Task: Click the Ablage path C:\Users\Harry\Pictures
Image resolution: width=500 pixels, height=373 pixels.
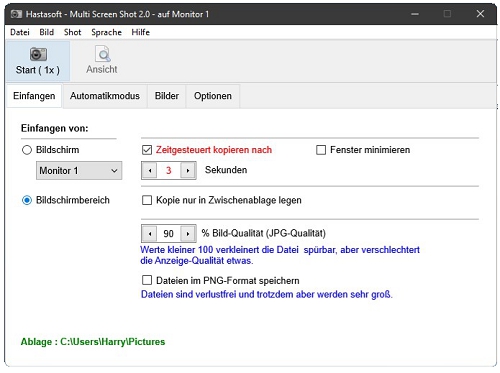Action: pyautogui.click(x=113, y=342)
